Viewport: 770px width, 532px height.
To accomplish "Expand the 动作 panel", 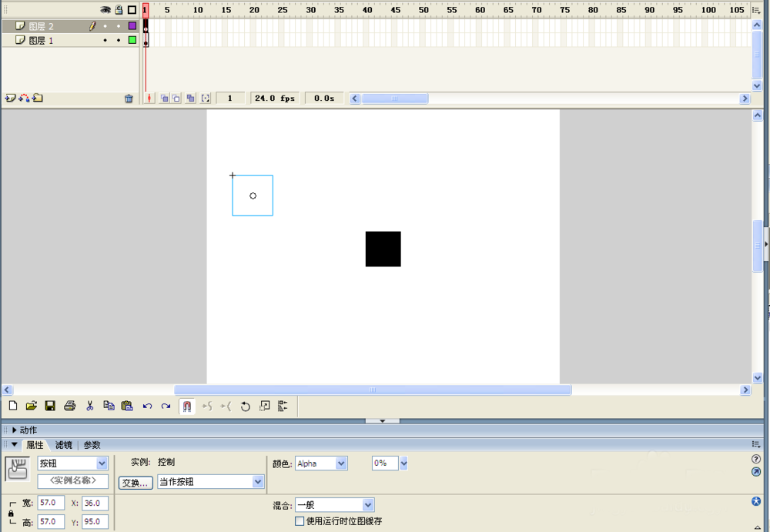I will tap(14, 430).
